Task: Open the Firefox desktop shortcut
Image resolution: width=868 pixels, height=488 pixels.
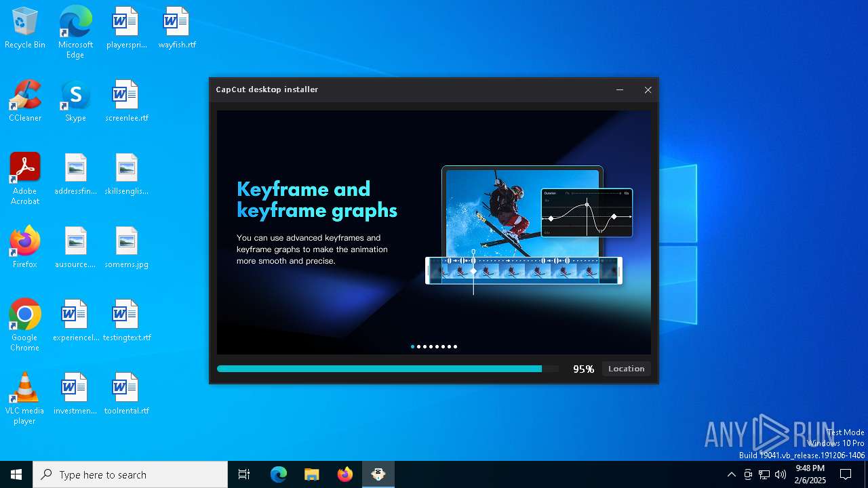Action: tap(25, 247)
